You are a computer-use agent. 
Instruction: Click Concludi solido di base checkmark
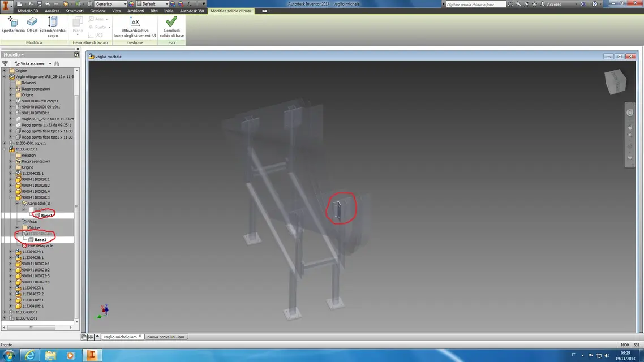pyautogui.click(x=171, y=27)
